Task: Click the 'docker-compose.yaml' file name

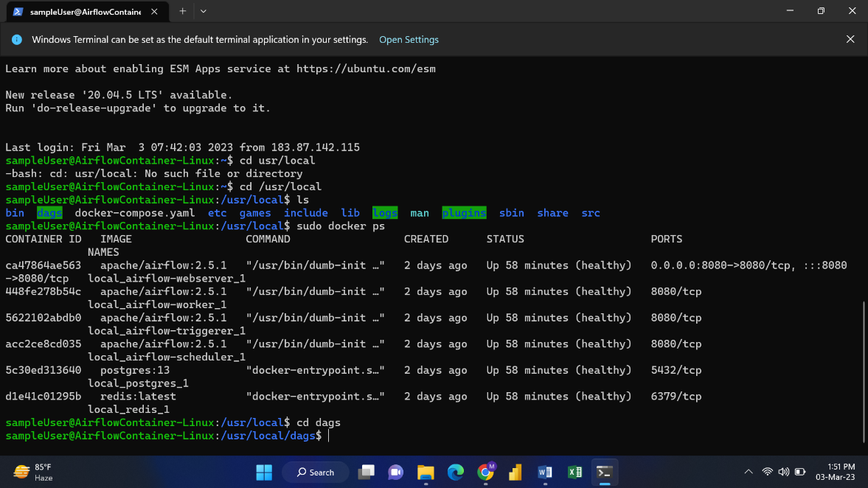Action: pyautogui.click(x=134, y=213)
